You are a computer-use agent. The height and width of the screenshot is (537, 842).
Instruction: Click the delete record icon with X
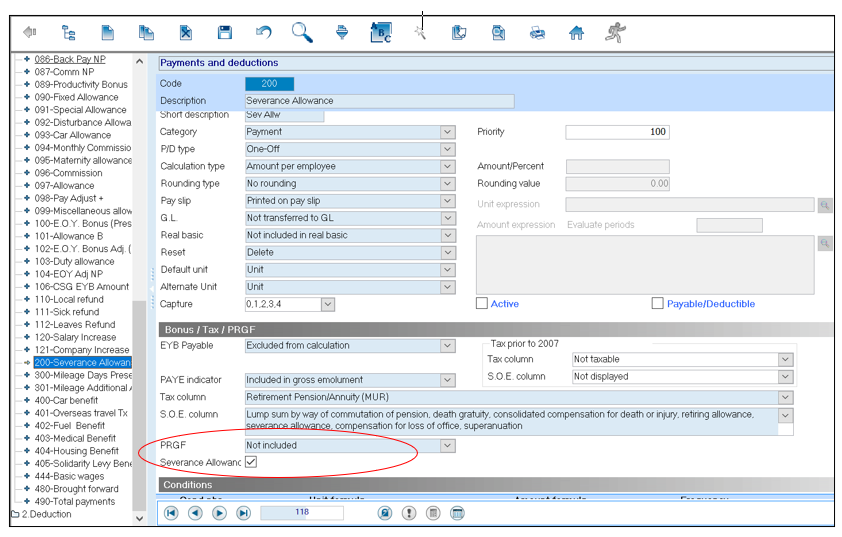pyautogui.click(x=186, y=33)
